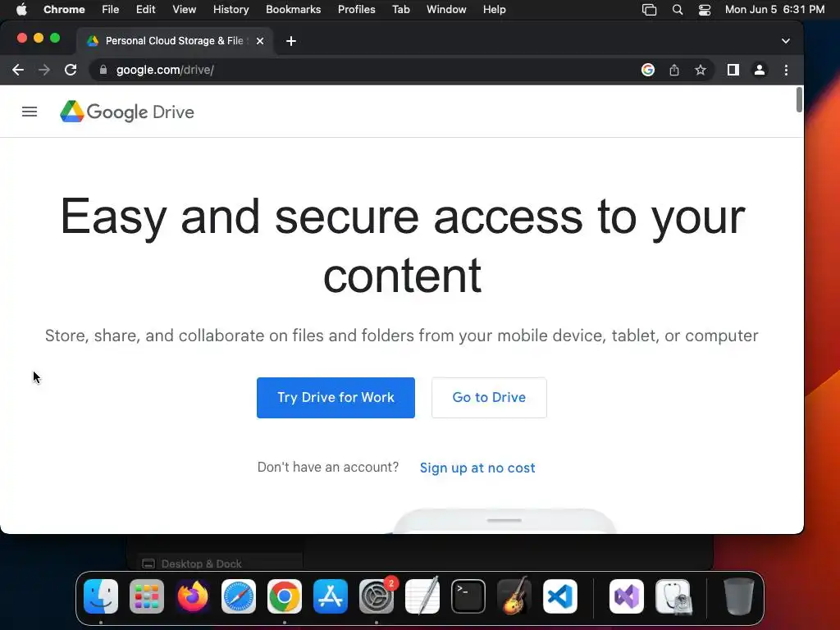Click the date and time in menu bar
Viewport: 840px width, 630px height.
(x=774, y=9)
